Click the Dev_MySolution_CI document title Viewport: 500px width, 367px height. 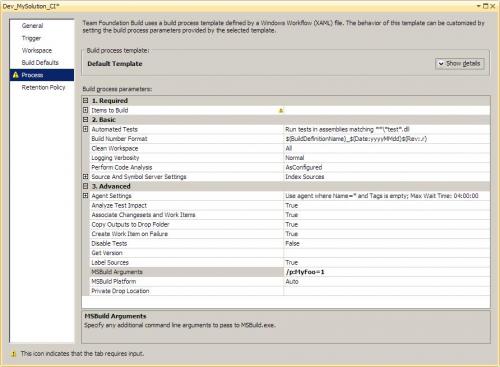pyautogui.click(x=31, y=6)
